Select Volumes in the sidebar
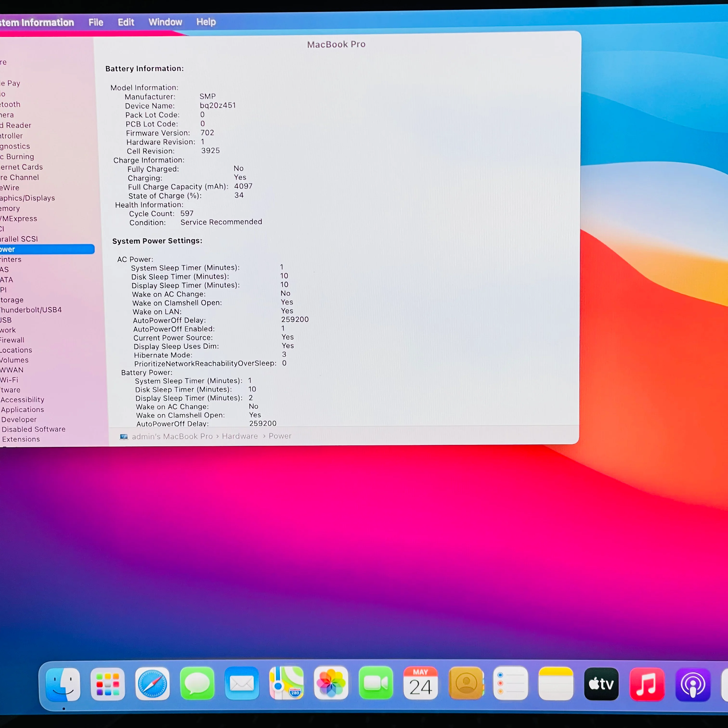The height and width of the screenshot is (728, 728). point(14,360)
